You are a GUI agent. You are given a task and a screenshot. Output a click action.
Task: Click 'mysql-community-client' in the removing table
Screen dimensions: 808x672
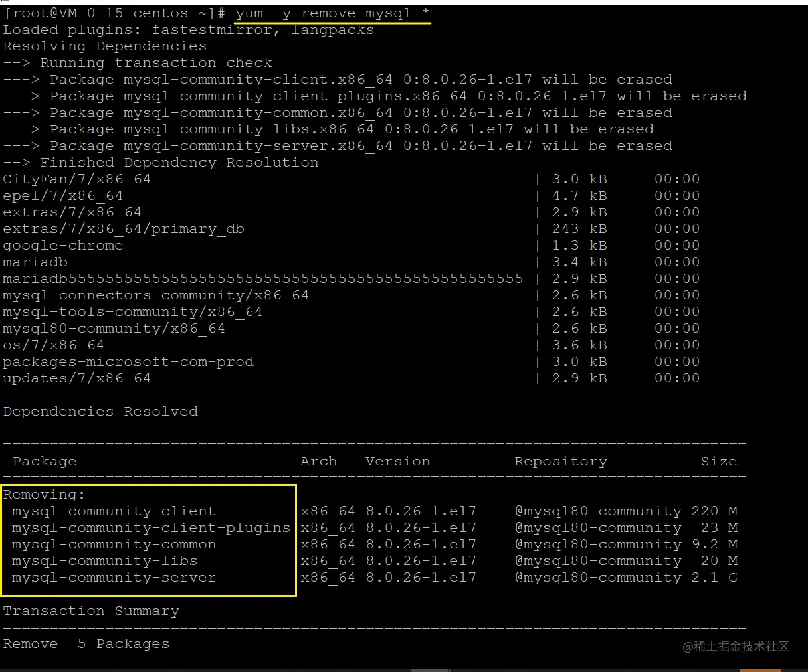tap(114, 511)
